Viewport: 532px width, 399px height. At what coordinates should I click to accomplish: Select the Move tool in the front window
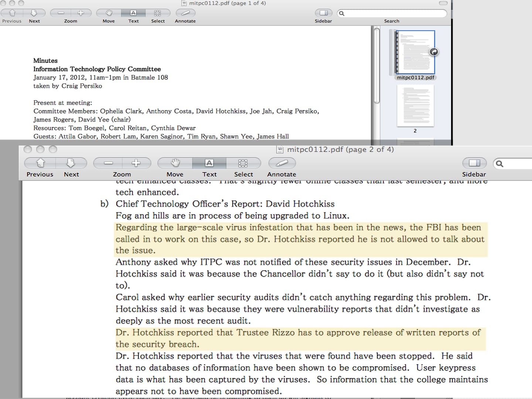tap(175, 163)
